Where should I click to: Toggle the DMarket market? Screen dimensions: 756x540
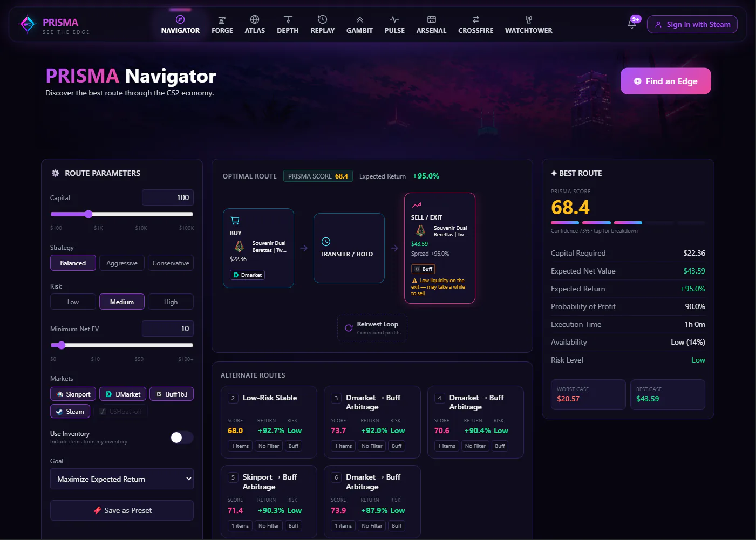point(123,394)
